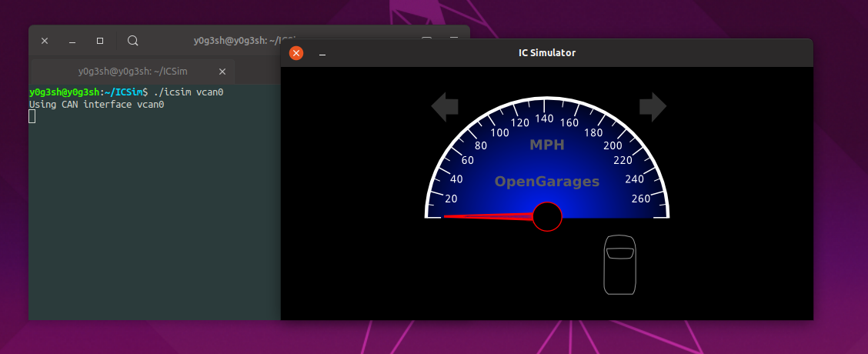Click the speedometer needle hub
This screenshot has height=354, width=868.
[547, 216]
